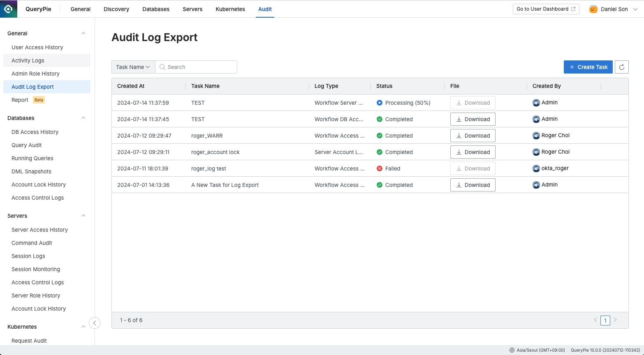Click the Failed status icon for roger_log test
644x355 pixels.
pos(379,168)
